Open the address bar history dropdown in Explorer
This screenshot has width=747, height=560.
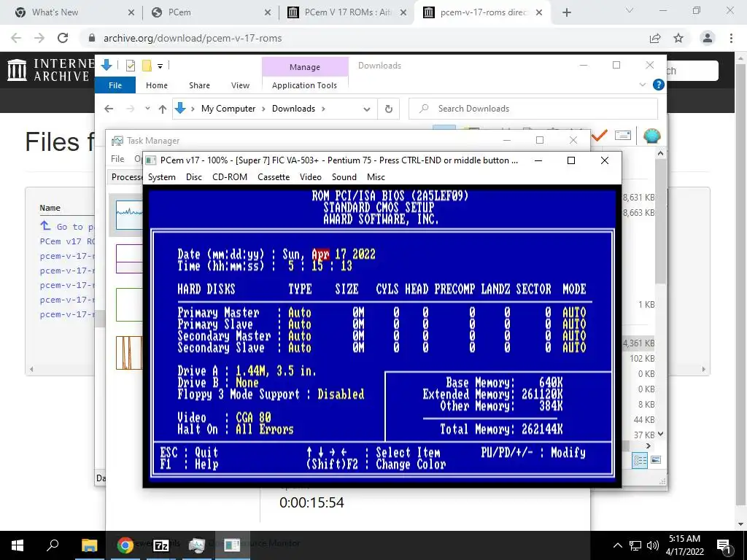click(367, 109)
